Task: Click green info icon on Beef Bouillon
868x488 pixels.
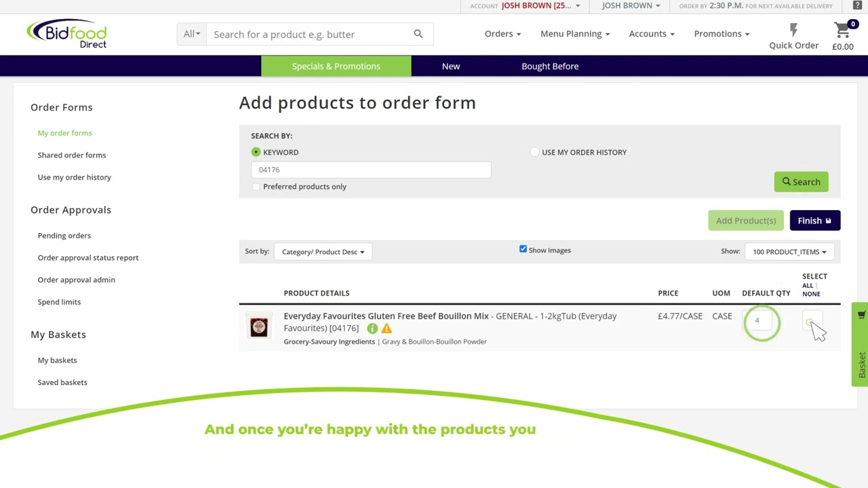Action: (372, 329)
